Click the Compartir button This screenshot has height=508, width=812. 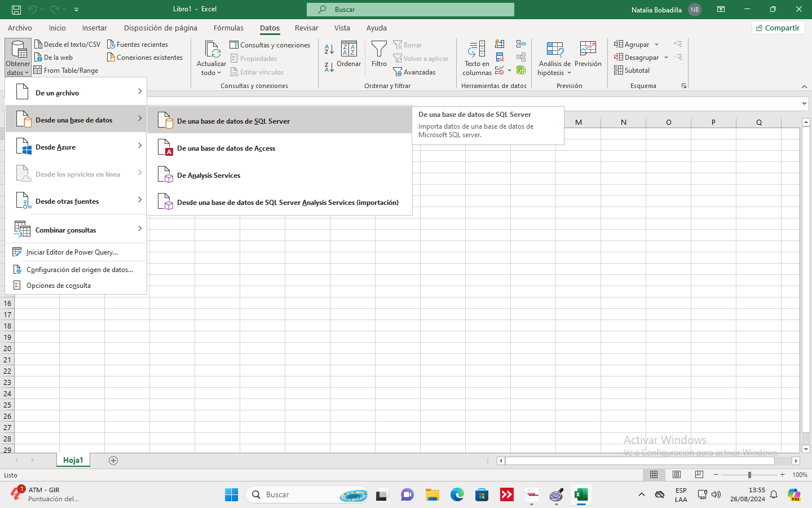point(778,28)
